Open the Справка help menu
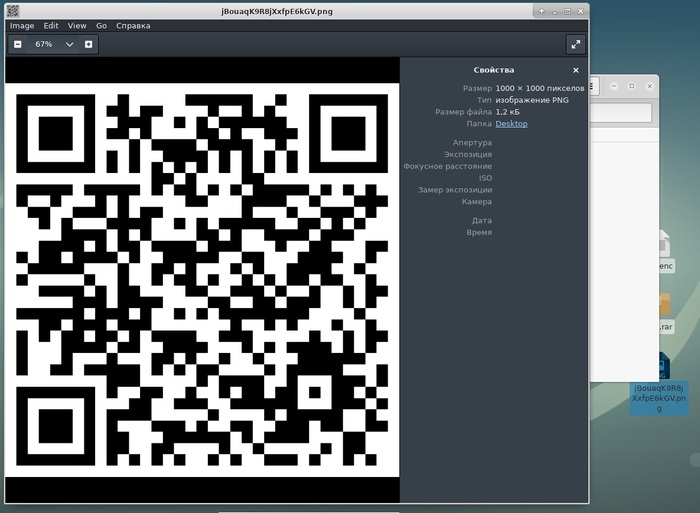The image size is (700, 513). (133, 25)
